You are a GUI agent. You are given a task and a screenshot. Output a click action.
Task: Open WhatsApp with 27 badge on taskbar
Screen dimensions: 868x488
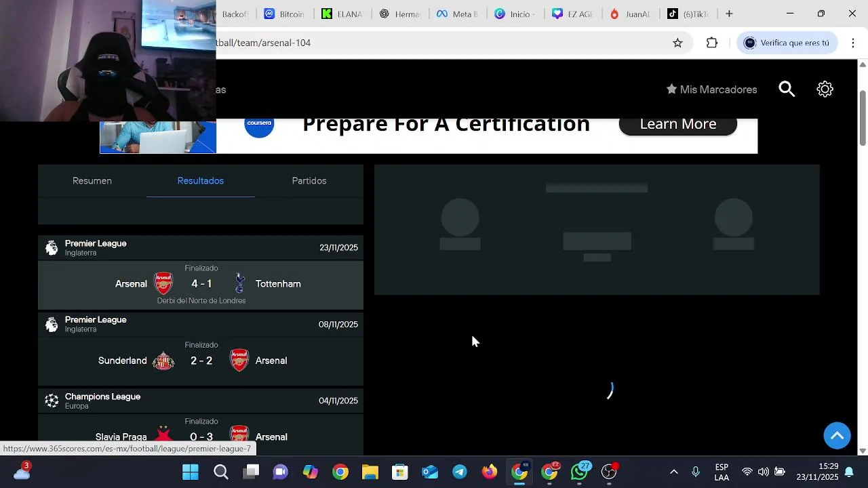tap(580, 471)
